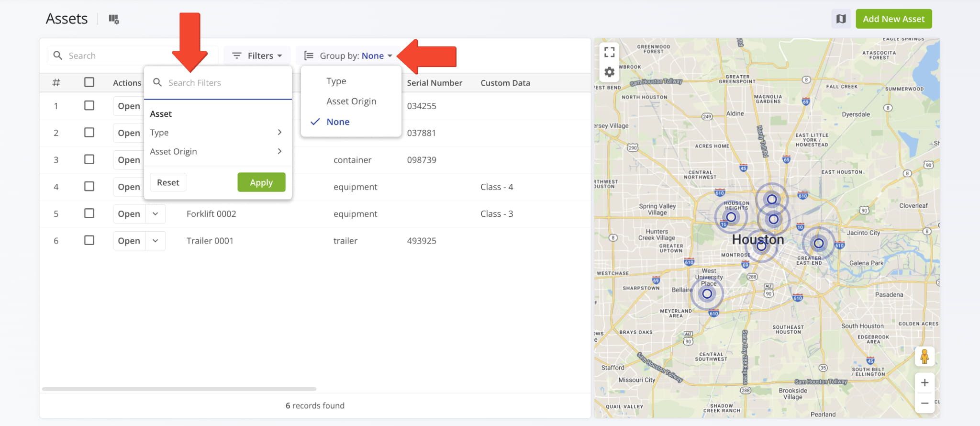
Task: Click the Add New Asset button
Action: click(x=893, y=19)
